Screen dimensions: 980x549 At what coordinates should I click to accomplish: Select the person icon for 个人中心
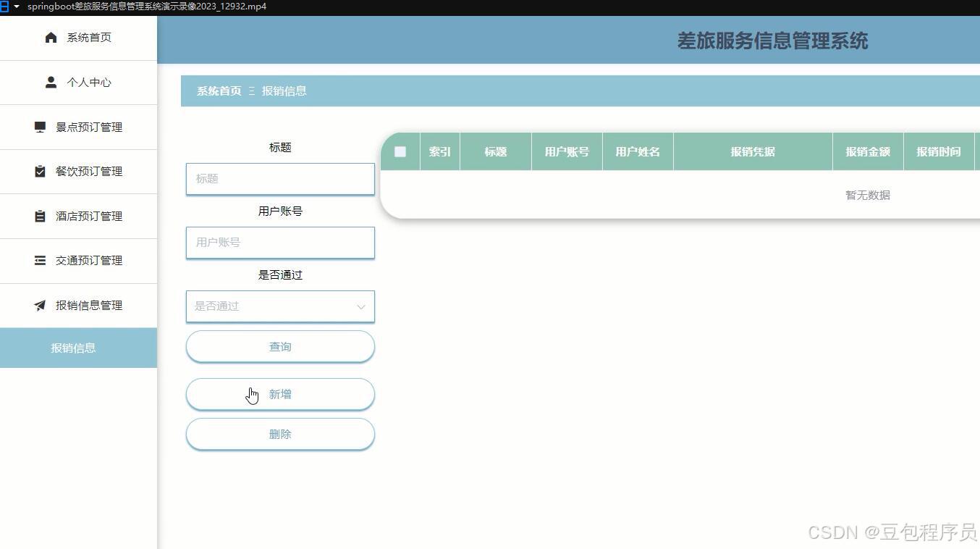point(51,82)
